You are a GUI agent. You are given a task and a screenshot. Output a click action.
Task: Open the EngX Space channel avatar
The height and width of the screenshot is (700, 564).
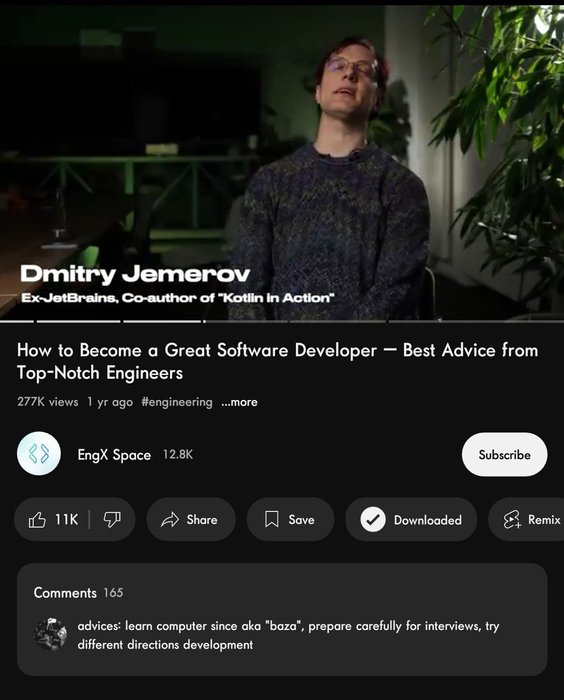click(39, 454)
